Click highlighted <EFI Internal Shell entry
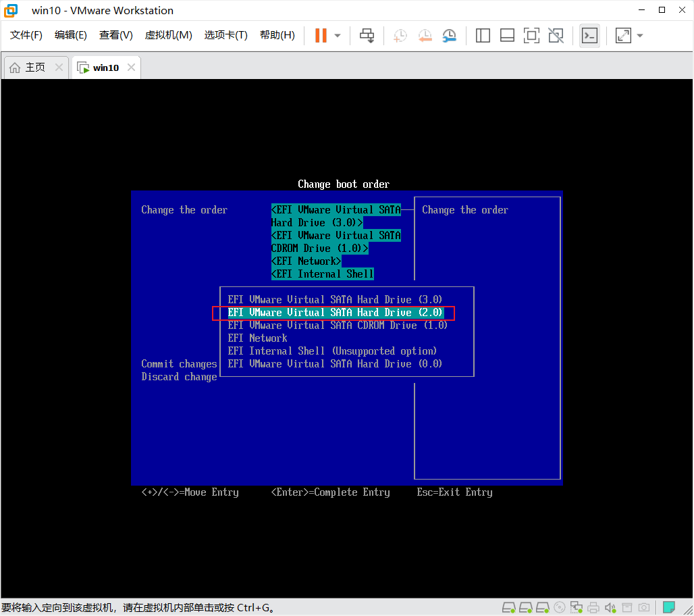 coord(322,274)
